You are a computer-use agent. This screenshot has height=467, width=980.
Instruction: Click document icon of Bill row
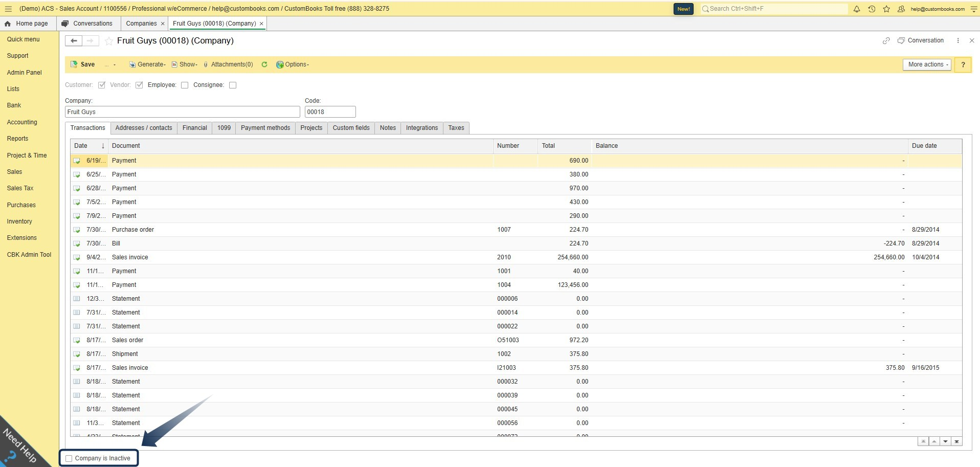point(77,244)
